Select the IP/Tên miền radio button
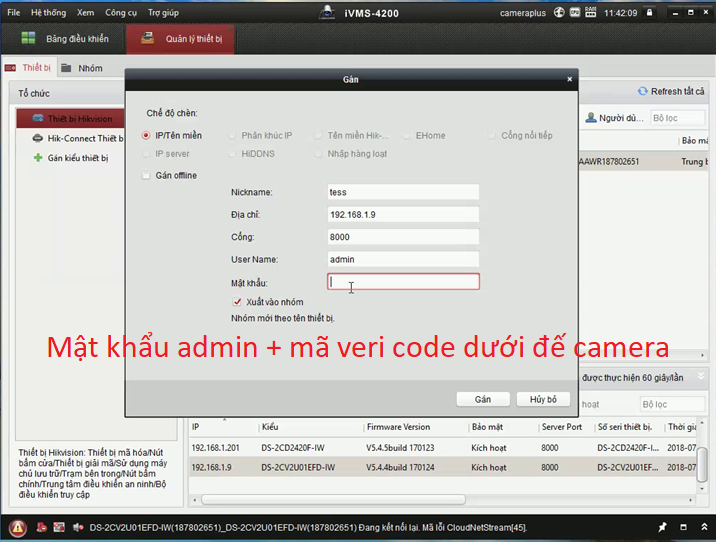716x542 pixels. pyautogui.click(x=146, y=135)
